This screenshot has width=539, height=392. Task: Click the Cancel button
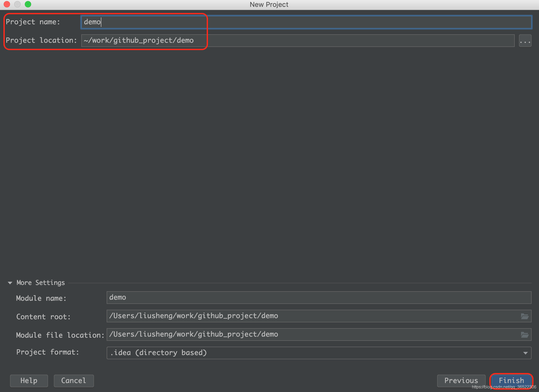(x=74, y=381)
